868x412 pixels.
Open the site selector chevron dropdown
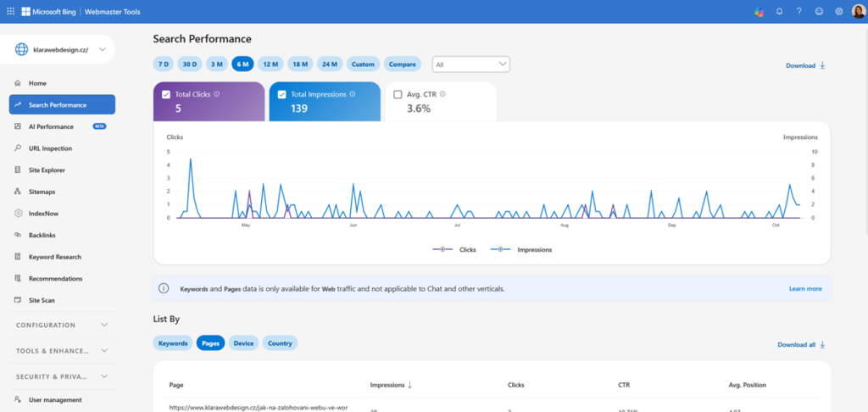click(103, 49)
